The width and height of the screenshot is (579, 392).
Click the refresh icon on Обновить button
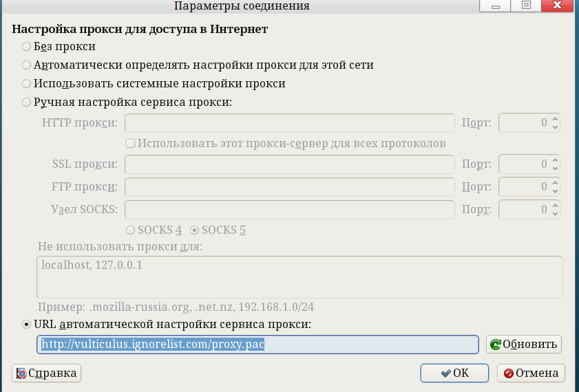(x=496, y=345)
